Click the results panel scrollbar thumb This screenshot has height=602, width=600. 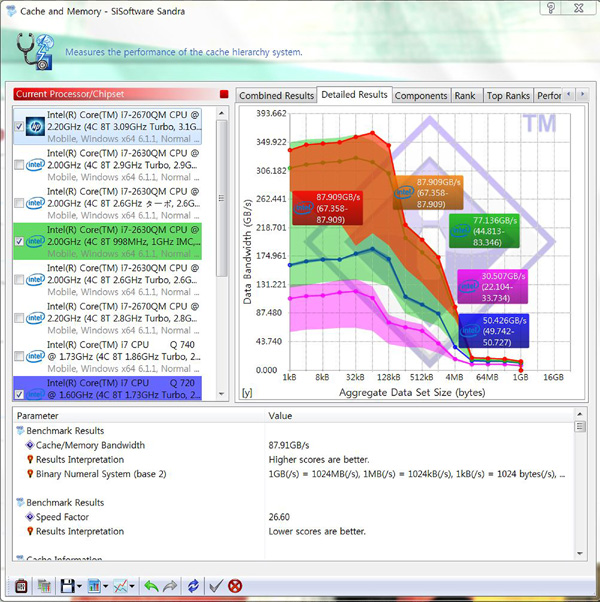pyautogui.click(x=580, y=427)
